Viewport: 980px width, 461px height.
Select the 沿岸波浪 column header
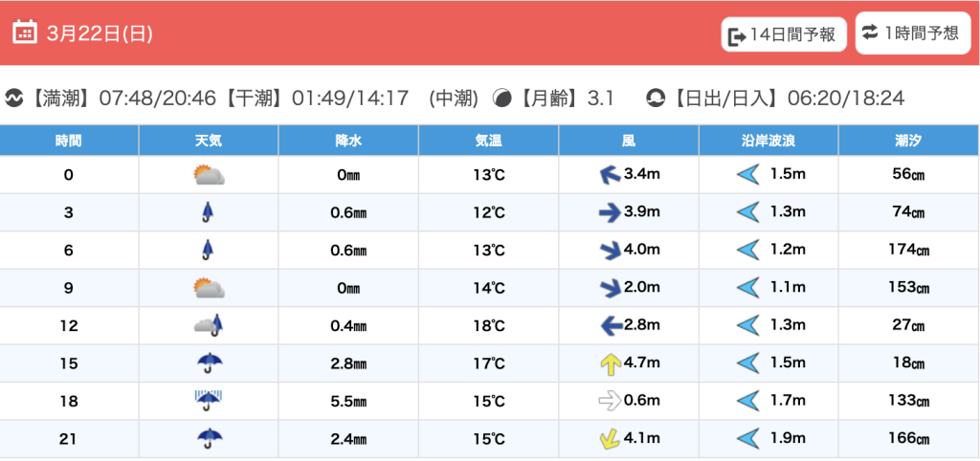[768, 141]
